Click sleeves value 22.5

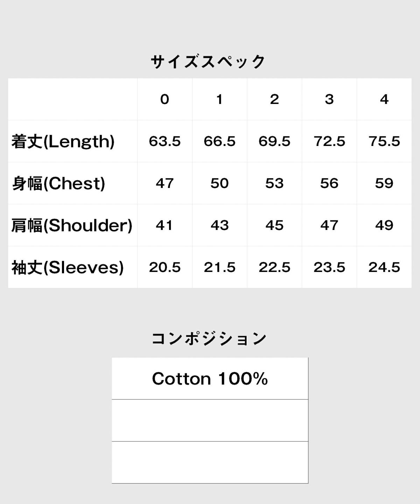click(274, 267)
